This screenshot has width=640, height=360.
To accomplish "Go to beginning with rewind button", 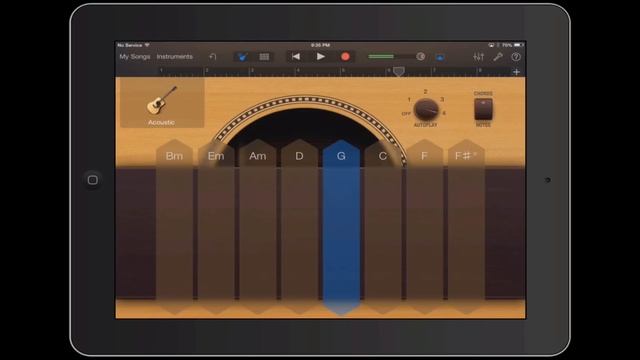I will pos(296,57).
